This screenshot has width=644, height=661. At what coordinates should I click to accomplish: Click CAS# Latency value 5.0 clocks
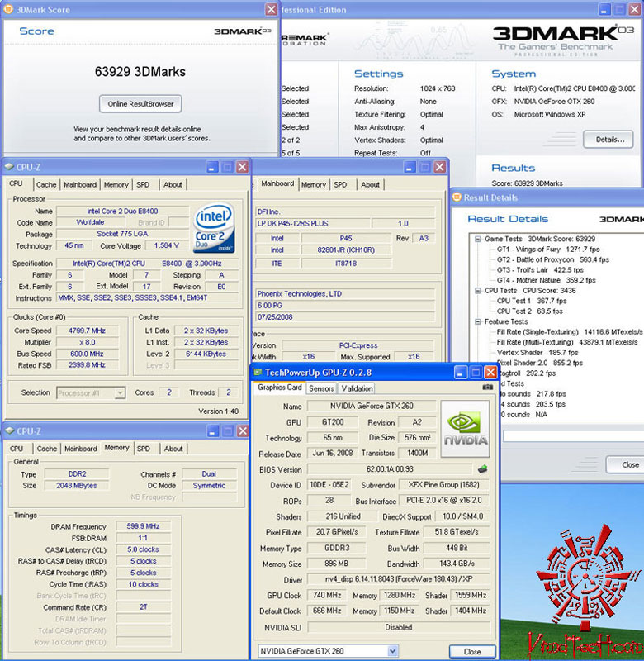tap(143, 549)
